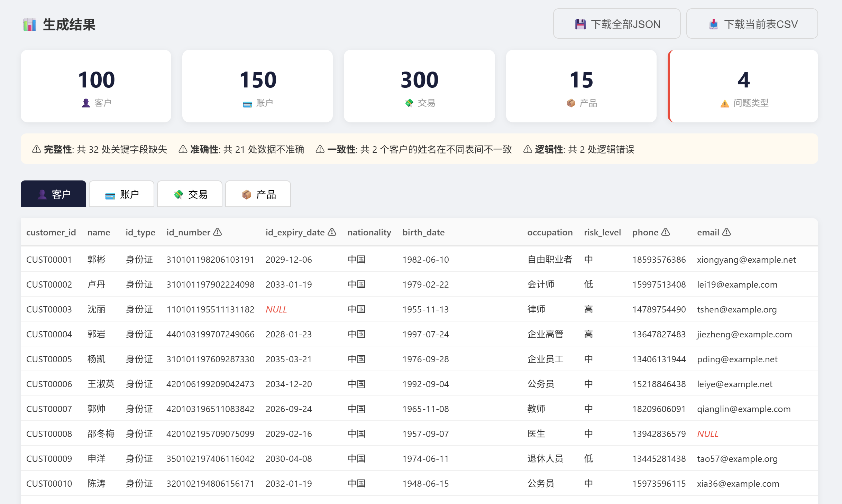Click the warning icon on phone column header
This screenshot has height=504, width=842.
(666, 232)
